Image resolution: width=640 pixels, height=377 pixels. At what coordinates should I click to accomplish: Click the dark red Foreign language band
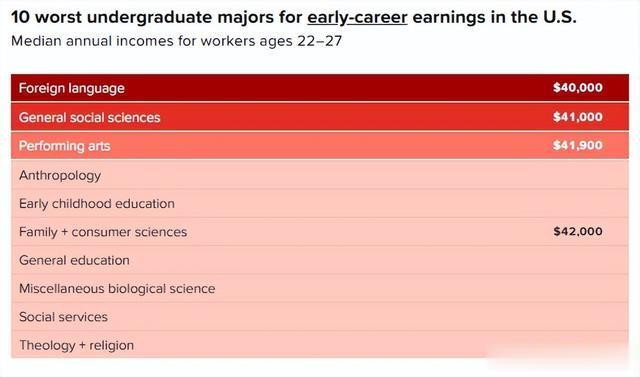pyautogui.click(x=320, y=88)
